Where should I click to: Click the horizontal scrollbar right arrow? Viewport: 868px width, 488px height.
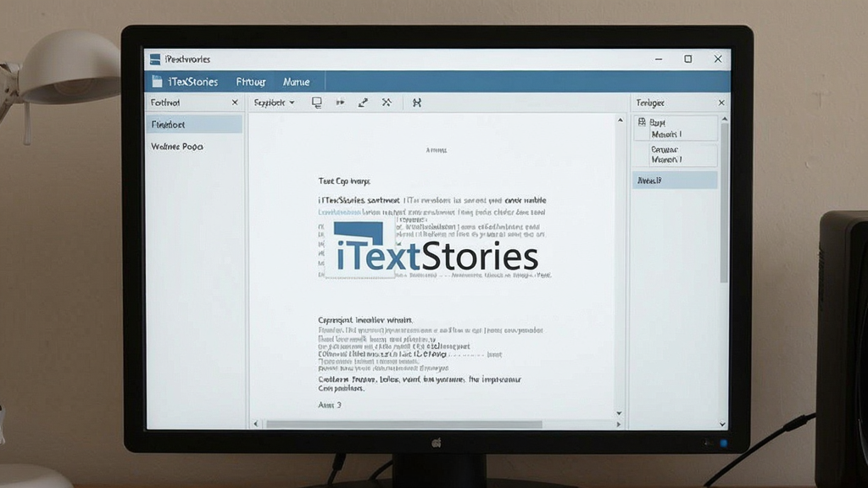618,424
